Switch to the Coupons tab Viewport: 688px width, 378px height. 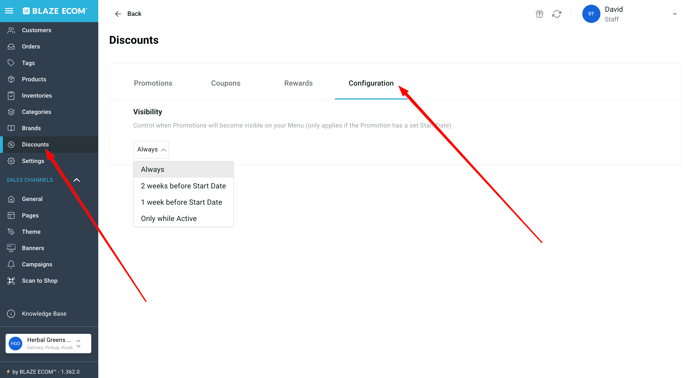(x=226, y=83)
